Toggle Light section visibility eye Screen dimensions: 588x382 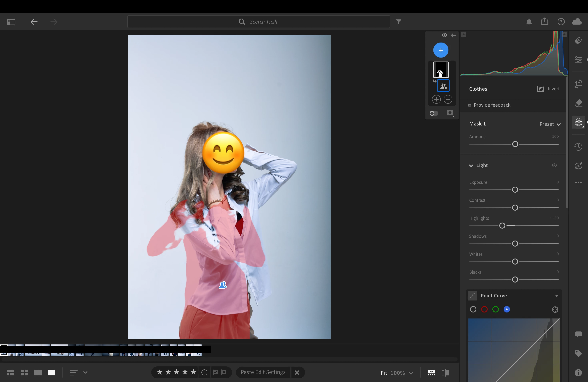[x=554, y=165]
